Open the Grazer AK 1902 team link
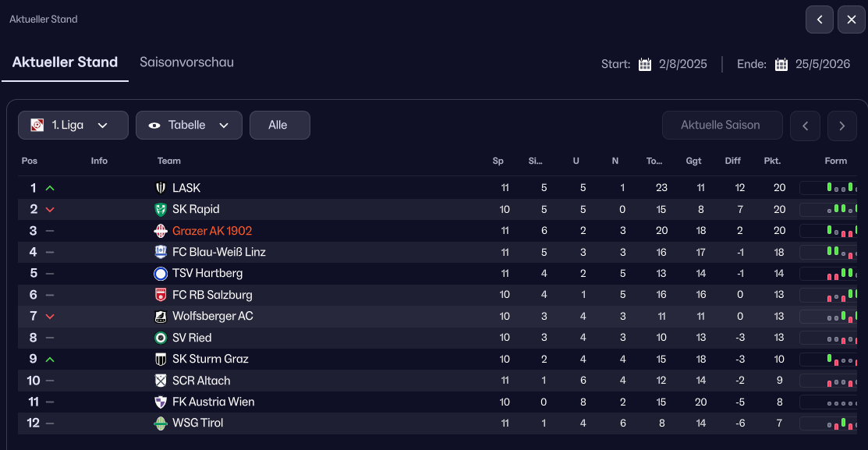The image size is (868, 450). pos(212,231)
